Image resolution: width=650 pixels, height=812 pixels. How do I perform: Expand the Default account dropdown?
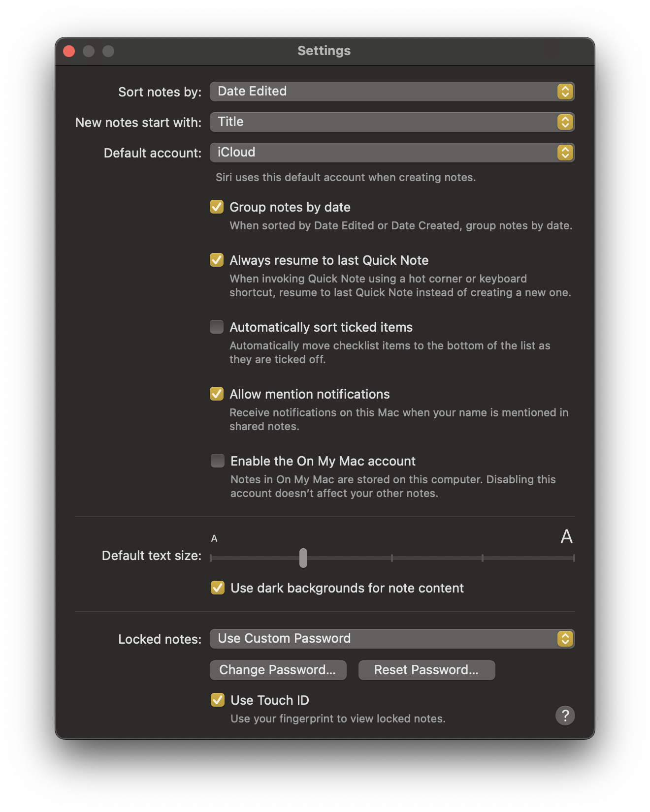click(x=392, y=153)
